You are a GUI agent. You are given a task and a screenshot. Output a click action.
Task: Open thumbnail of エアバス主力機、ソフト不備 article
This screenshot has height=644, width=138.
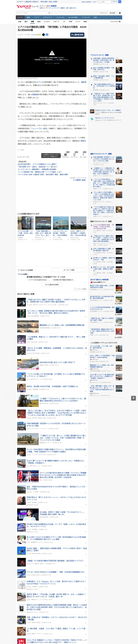click(x=26, y=223)
